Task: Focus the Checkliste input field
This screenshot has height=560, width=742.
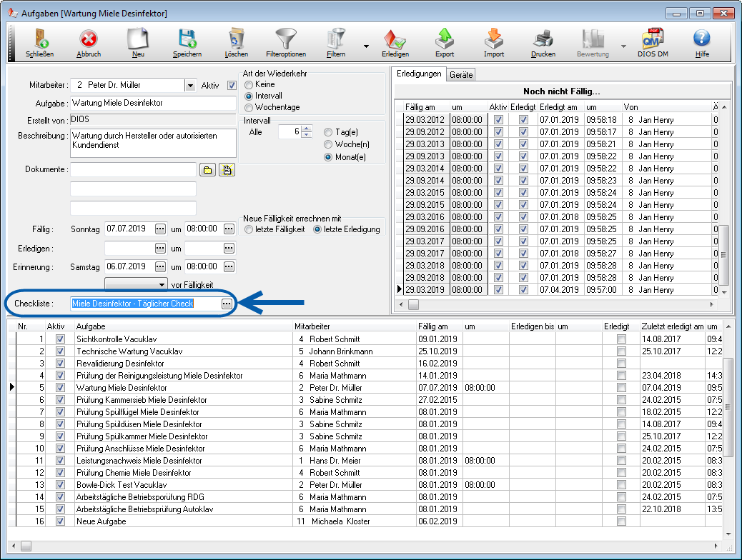Action: tap(146, 304)
